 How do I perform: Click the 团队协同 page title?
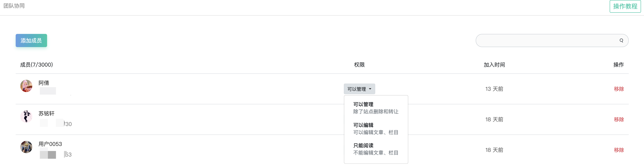point(14,6)
